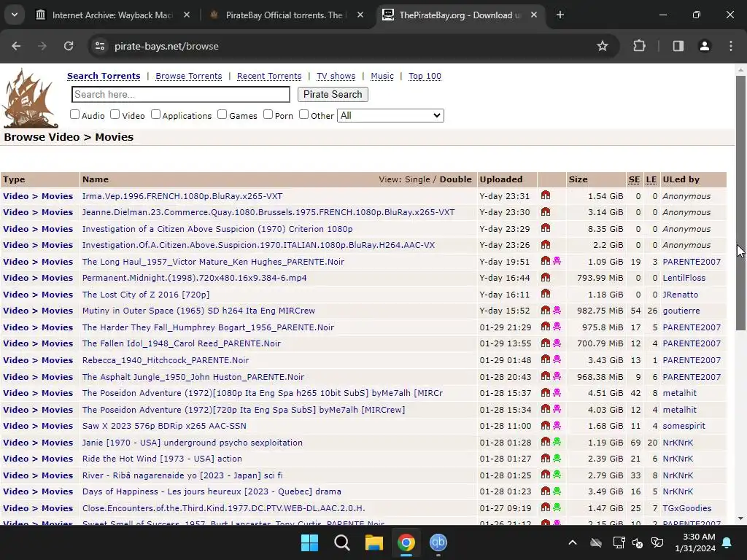The image size is (747, 560).
Task: Click the address bar URL pirate-bays.net/browse
Action: [x=166, y=46]
